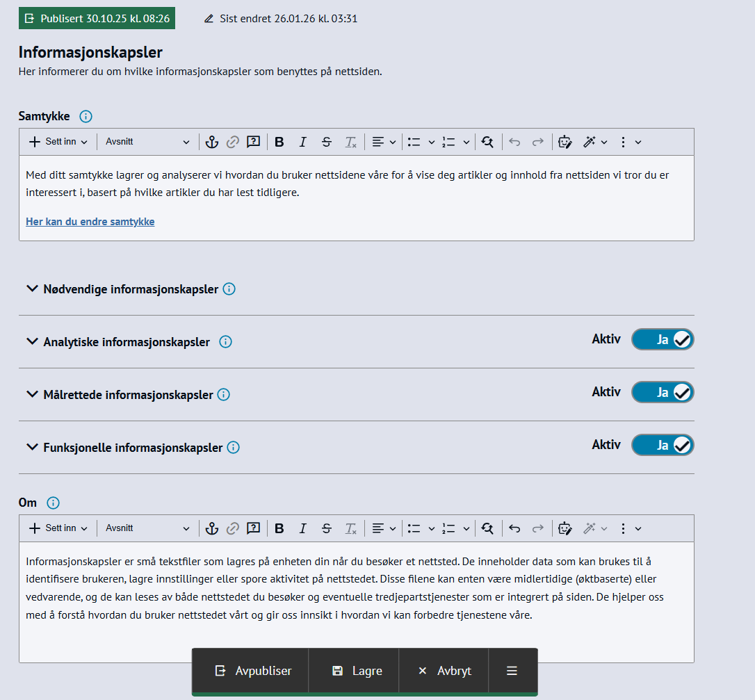
Task: Apply italic in the Om editor
Action: click(302, 528)
